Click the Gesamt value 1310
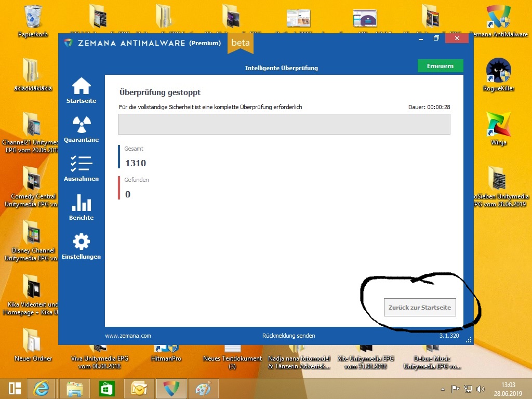 [136, 163]
